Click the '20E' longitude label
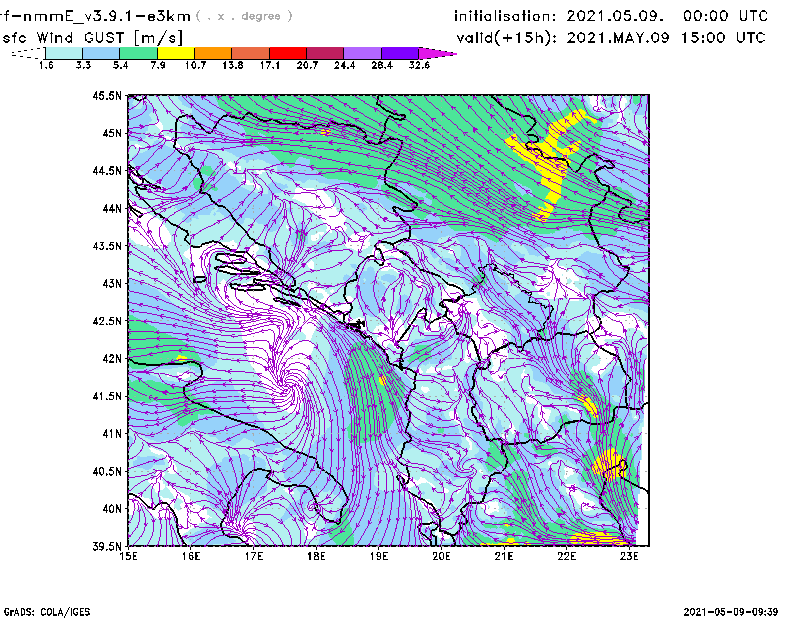Image resolution: width=800 pixels, height=618 pixels. pyautogui.click(x=441, y=556)
